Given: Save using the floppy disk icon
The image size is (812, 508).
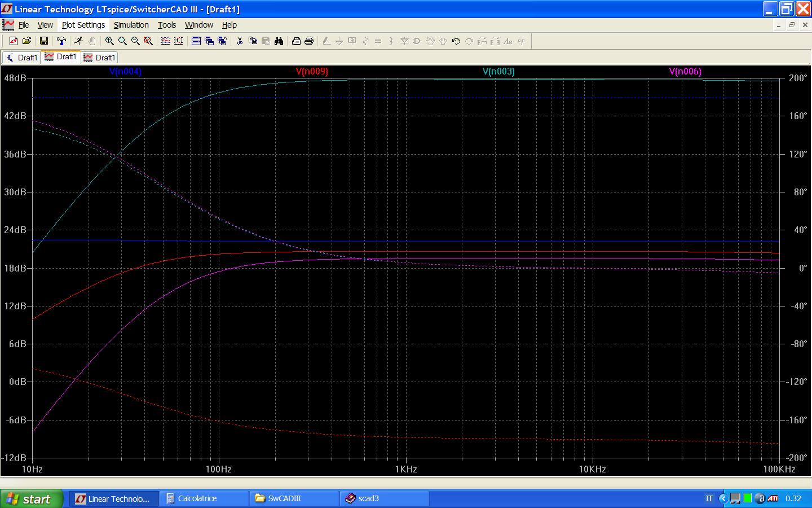Looking at the screenshot, I should [x=43, y=41].
